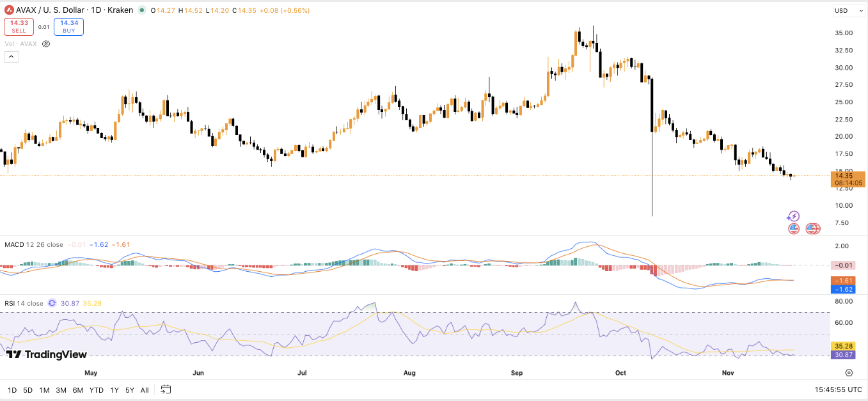This screenshot has height=401, width=868.
Task: Toggle Vol AVAX indicator visibility eye
Action: (45, 44)
